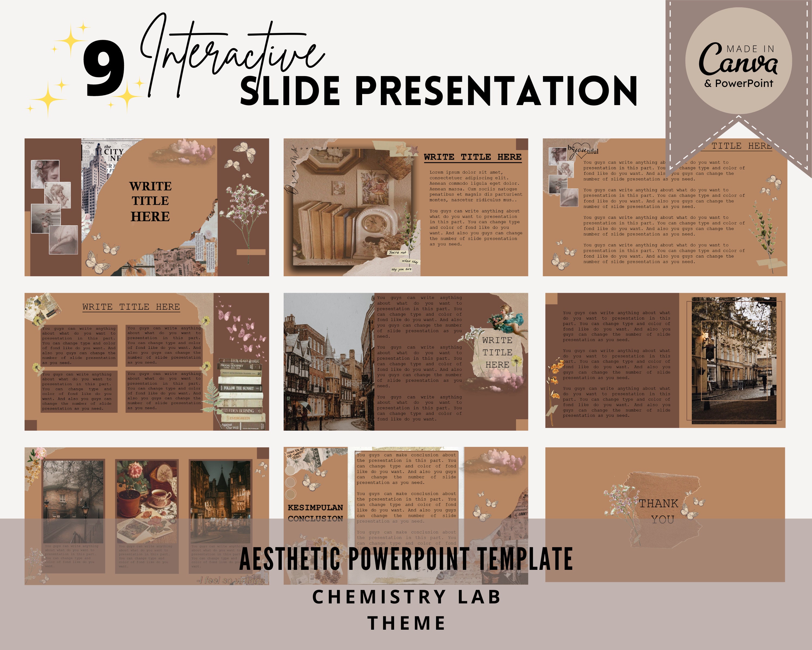The image size is (812, 650).
Task: Open the title slide reading 'WRITE TITLE HERE'
Action: tap(147, 207)
